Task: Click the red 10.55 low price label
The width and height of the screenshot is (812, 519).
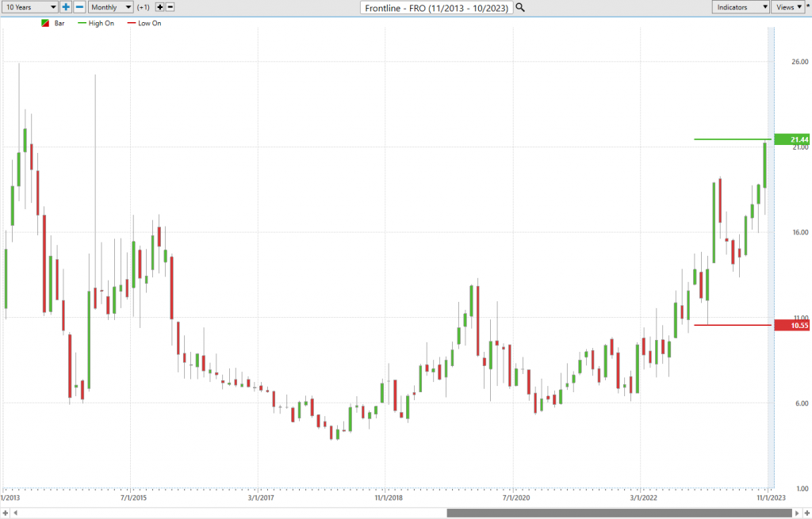Action: point(792,325)
